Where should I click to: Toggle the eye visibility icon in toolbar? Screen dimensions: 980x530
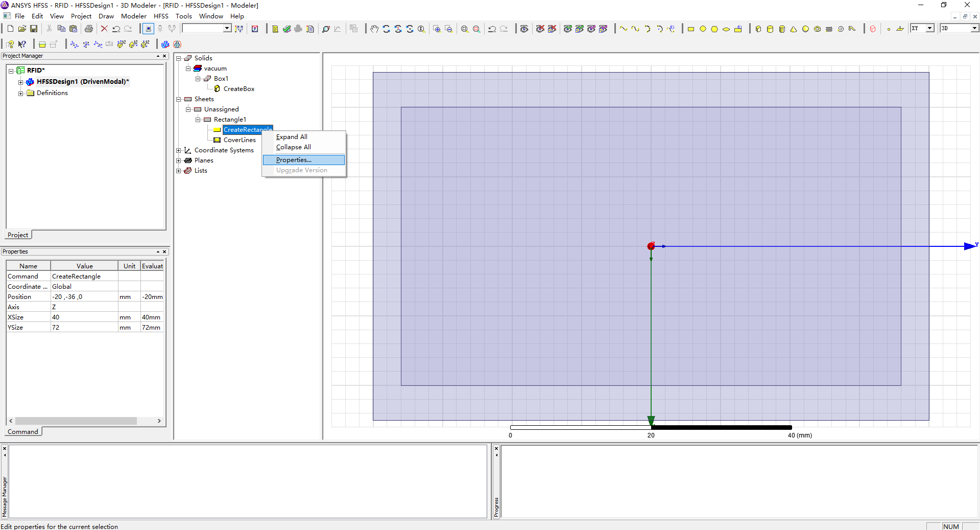(524, 29)
